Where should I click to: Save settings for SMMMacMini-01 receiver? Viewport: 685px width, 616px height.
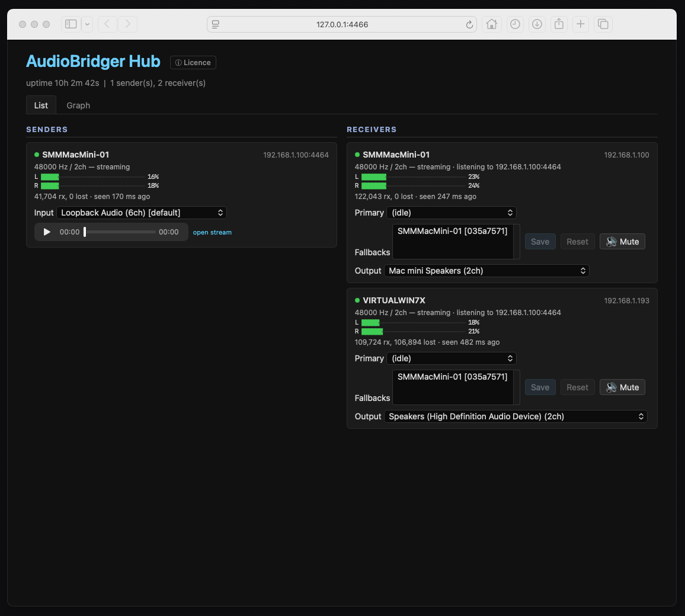tap(540, 242)
